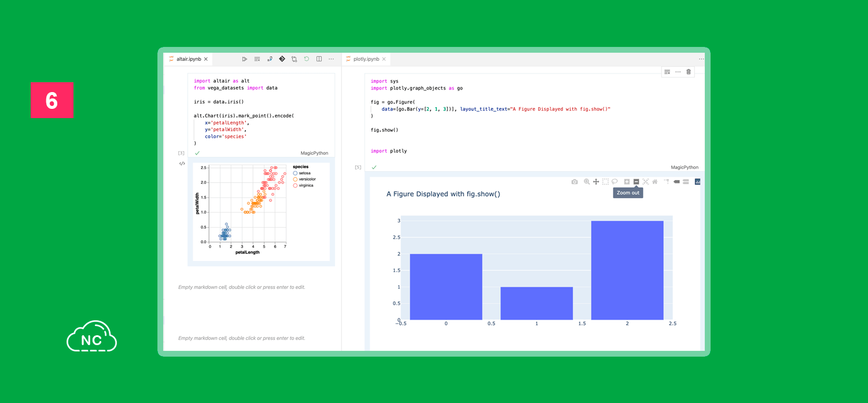868x403 pixels.
Task: Click execution count [3] of altair cell
Action: (x=181, y=153)
